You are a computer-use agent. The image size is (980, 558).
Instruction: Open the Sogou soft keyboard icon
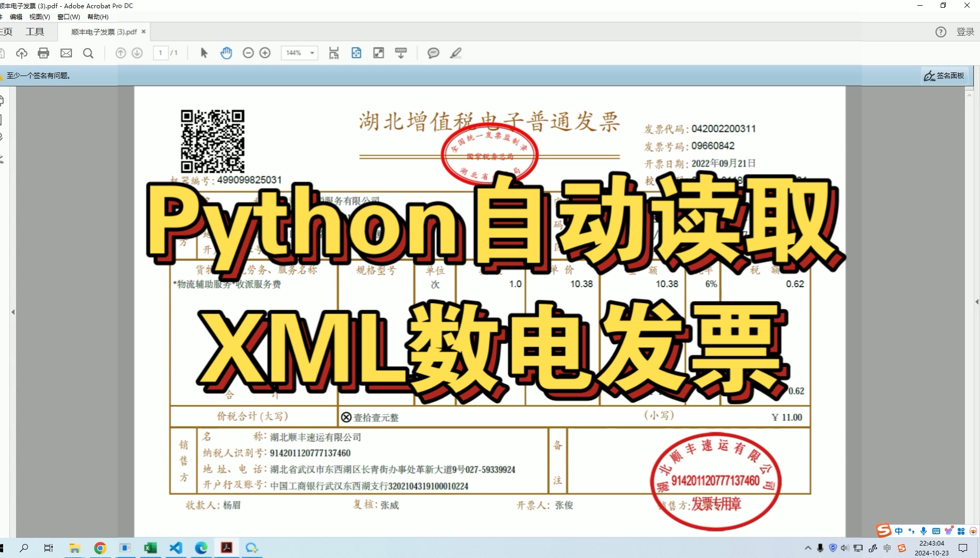[936, 531]
